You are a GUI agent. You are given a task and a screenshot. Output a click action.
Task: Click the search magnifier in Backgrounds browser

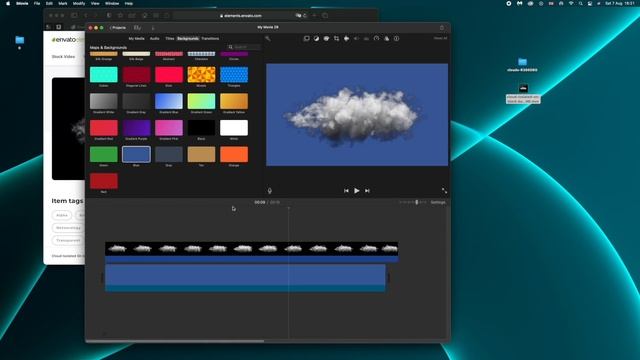click(231, 47)
